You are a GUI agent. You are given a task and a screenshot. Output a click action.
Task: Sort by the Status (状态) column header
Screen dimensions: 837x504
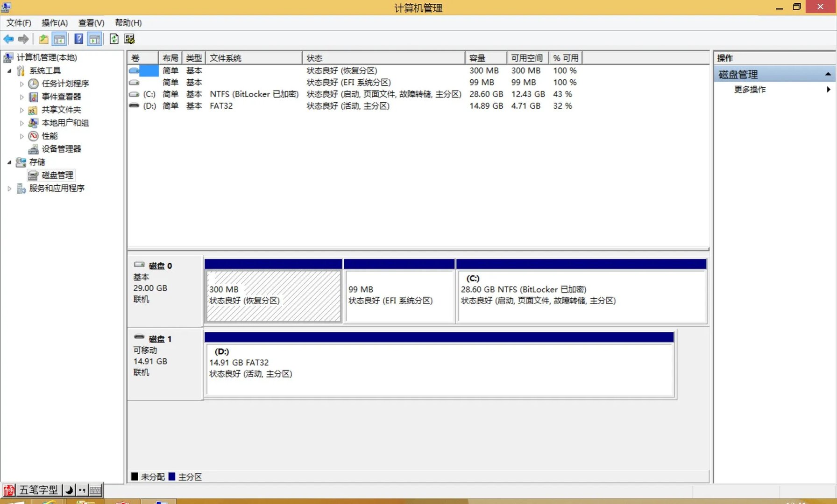coord(383,58)
